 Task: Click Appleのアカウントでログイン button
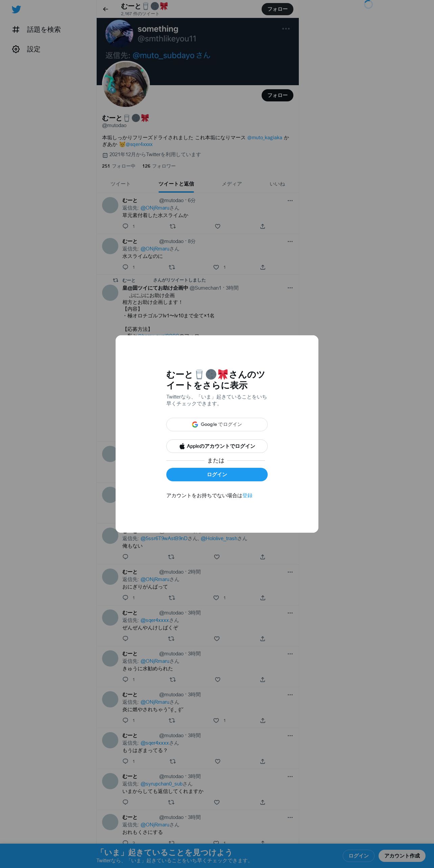[217, 446]
